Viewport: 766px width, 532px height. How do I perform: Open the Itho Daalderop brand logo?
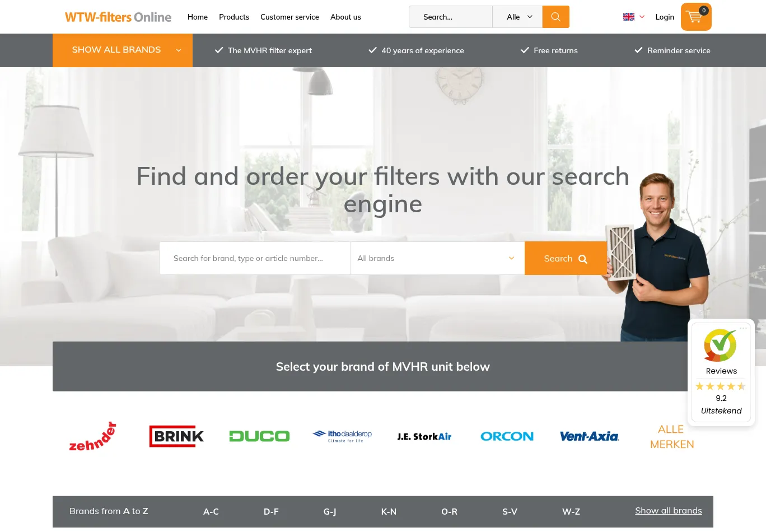click(342, 436)
